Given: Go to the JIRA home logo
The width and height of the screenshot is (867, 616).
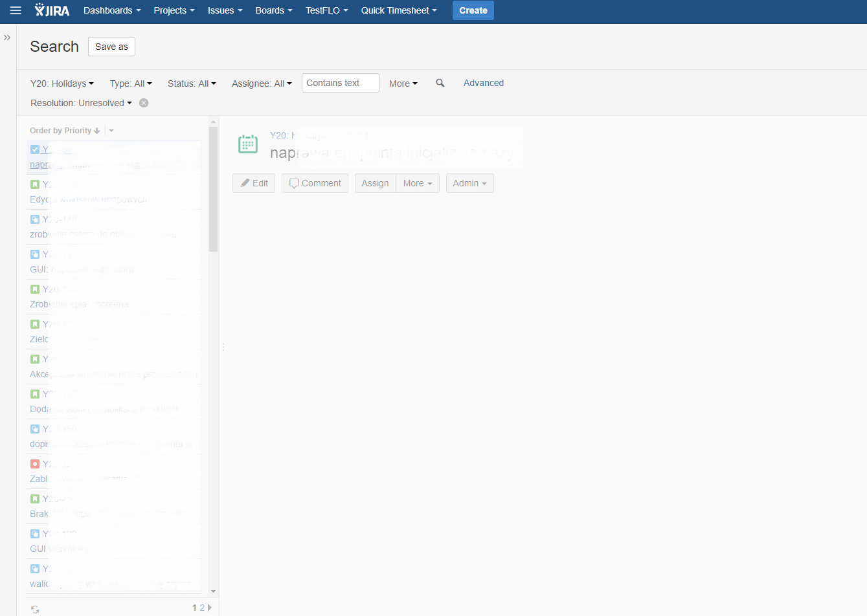Looking at the screenshot, I should [52, 10].
